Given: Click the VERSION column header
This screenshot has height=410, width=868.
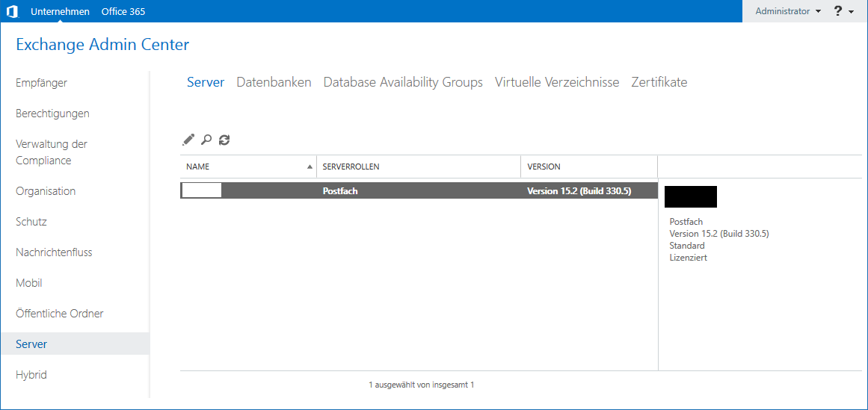Looking at the screenshot, I should [x=544, y=167].
